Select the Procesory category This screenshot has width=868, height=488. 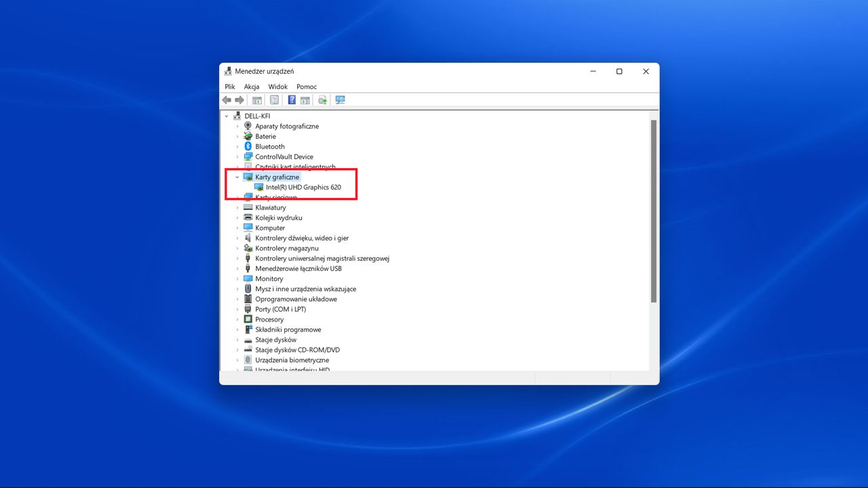click(270, 319)
